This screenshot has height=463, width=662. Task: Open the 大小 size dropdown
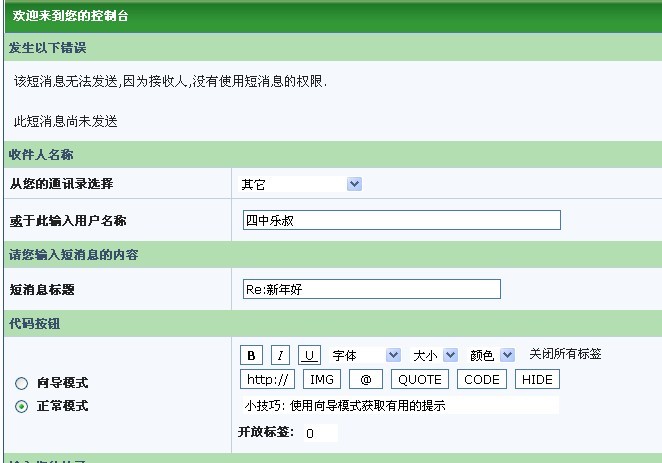tap(435, 355)
